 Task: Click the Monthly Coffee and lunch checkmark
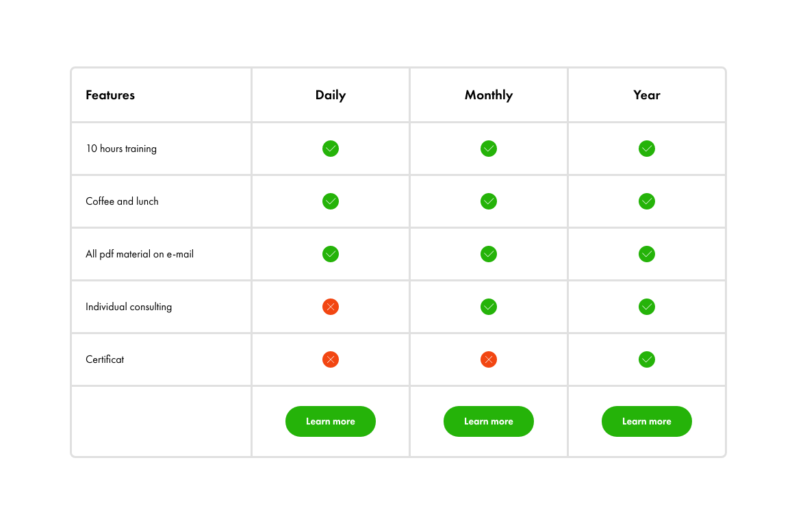click(489, 201)
